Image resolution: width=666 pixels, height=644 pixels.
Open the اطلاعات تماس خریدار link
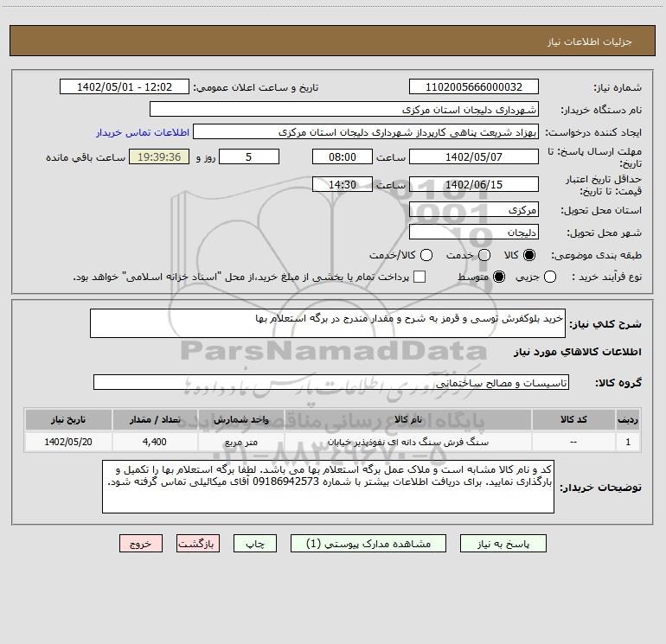pos(143,132)
